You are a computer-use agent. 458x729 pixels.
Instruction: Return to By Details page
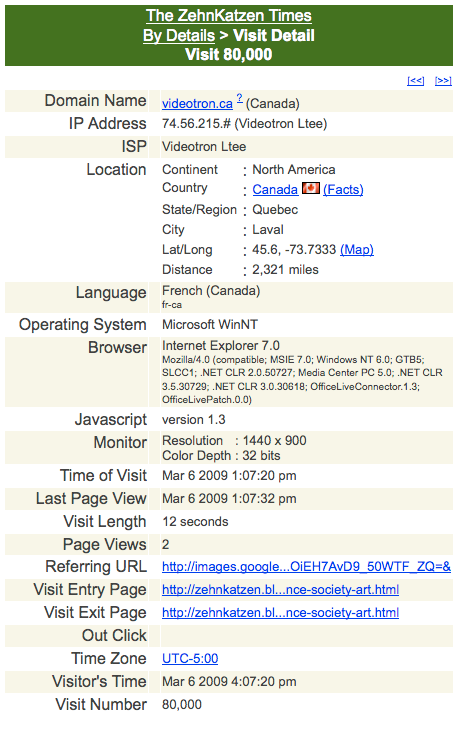point(179,35)
